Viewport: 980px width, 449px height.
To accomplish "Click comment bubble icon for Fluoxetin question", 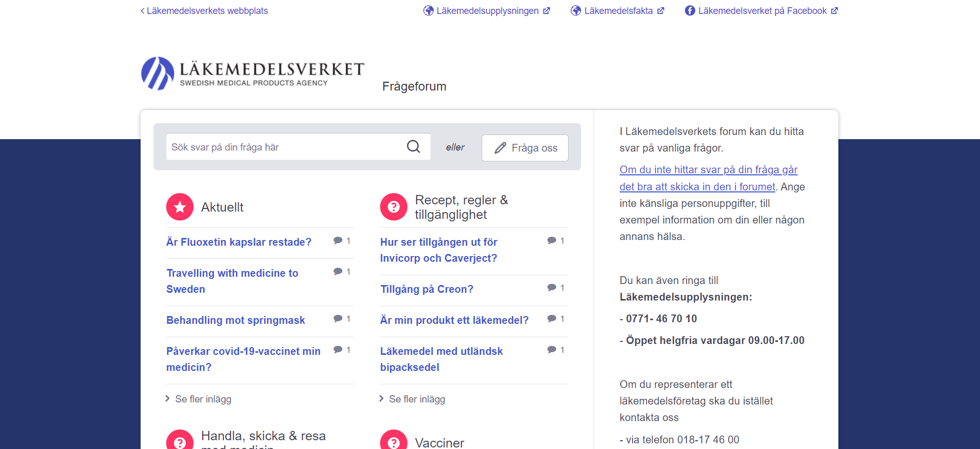I will tap(338, 241).
